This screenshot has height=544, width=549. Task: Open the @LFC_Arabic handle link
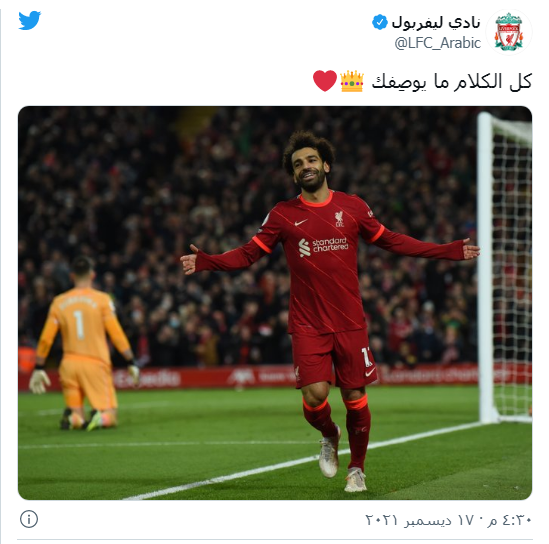(x=438, y=43)
